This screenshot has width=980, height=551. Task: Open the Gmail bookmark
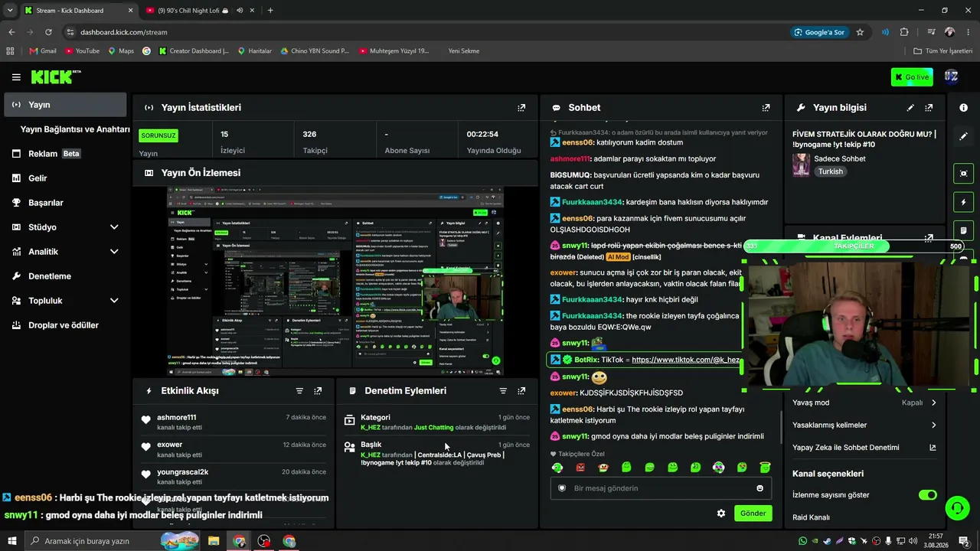pyautogui.click(x=43, y=51)
